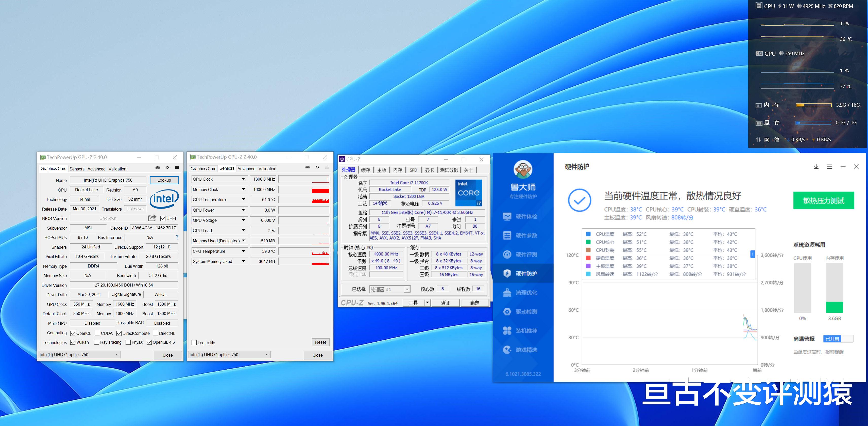The image size is (868, 426).
Task: Open the hamburger menu icon in GPU-Z Sensors window
Action: 327,167
